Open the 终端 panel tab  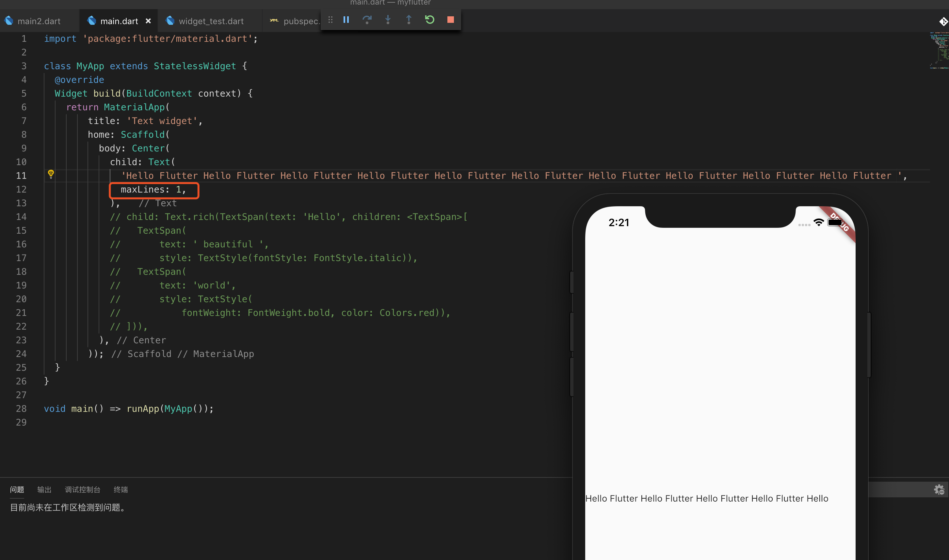click(x=121, y=490)
